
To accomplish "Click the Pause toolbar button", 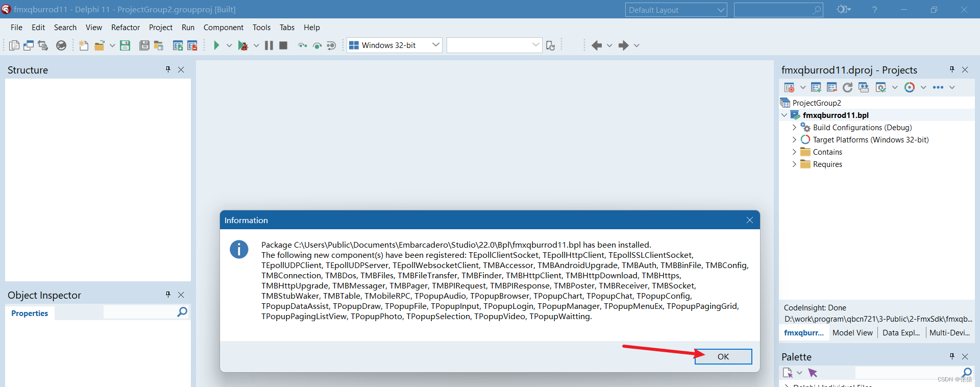I will click(x=269, y=45).
